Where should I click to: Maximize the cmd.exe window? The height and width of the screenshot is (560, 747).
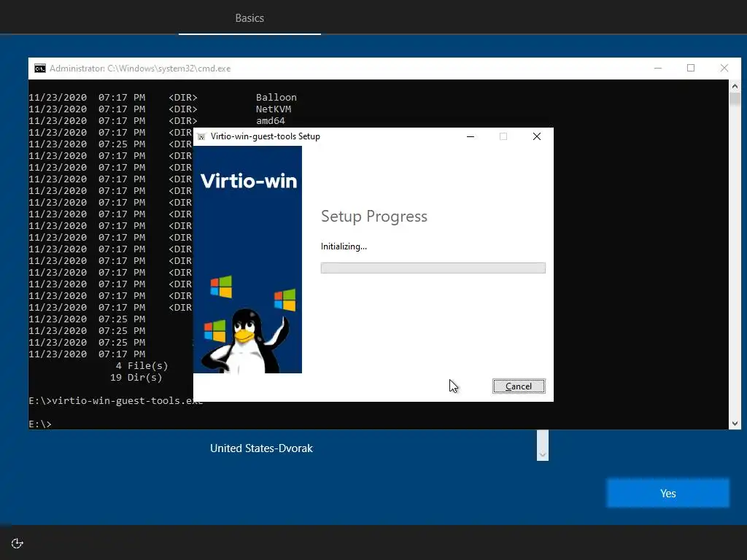(x=691, y=69)
